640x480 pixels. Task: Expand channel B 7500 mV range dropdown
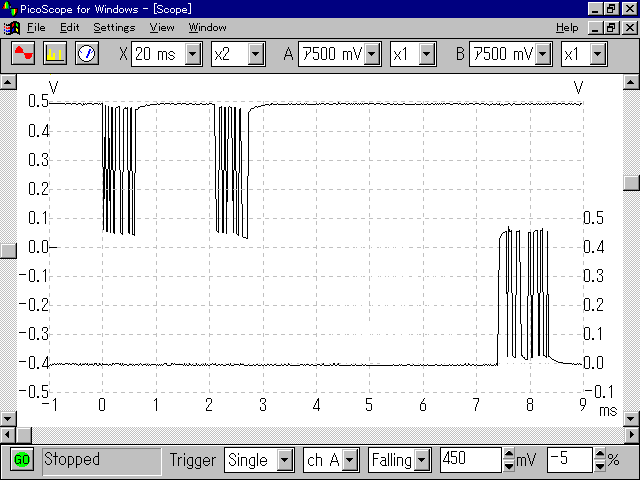(543, 54)
